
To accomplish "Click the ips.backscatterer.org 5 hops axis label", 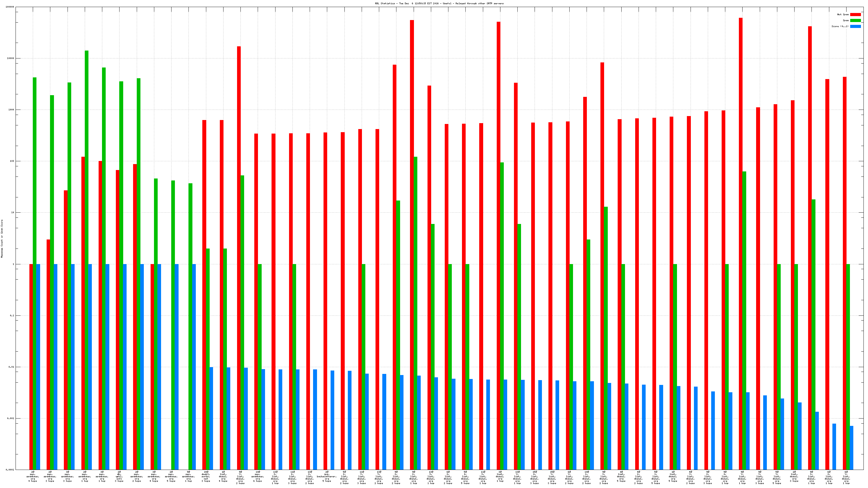I will 327,476.
